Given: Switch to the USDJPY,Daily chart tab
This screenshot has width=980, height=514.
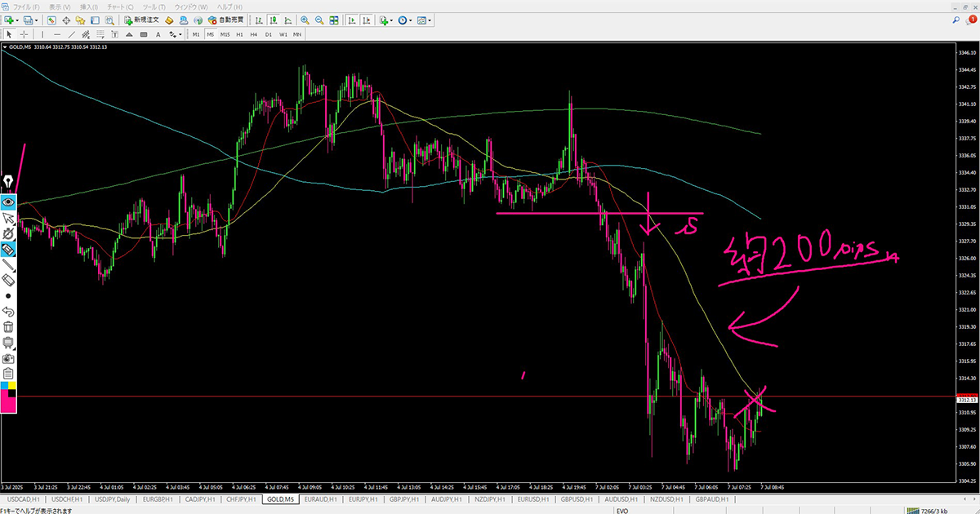Looking at the screenshot, I should click(x=112, y=498).
